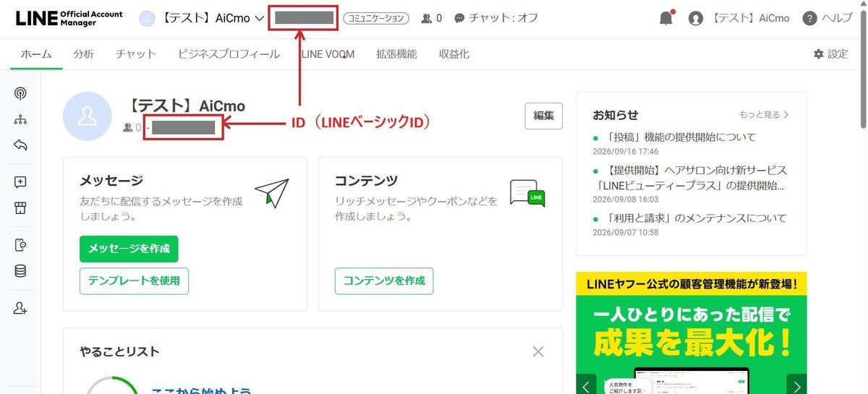Image resolution: width=868 pixels, height=394 pixels.
Task: Click the コンテンツ card heading
Action: pyautogui.click(x=367, y=180)
